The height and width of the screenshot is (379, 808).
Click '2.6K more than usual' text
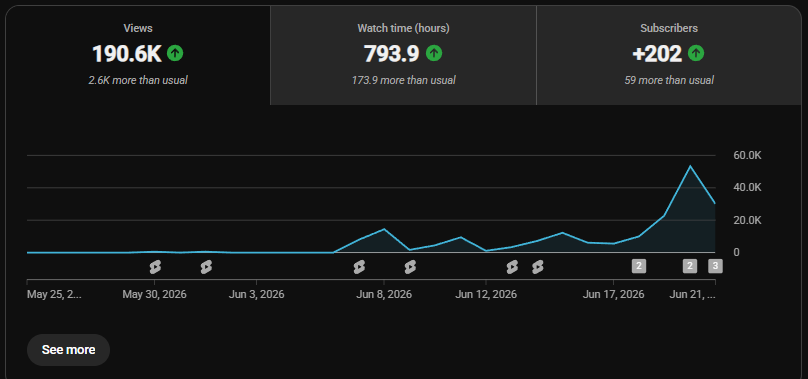(x=138, y=80)
